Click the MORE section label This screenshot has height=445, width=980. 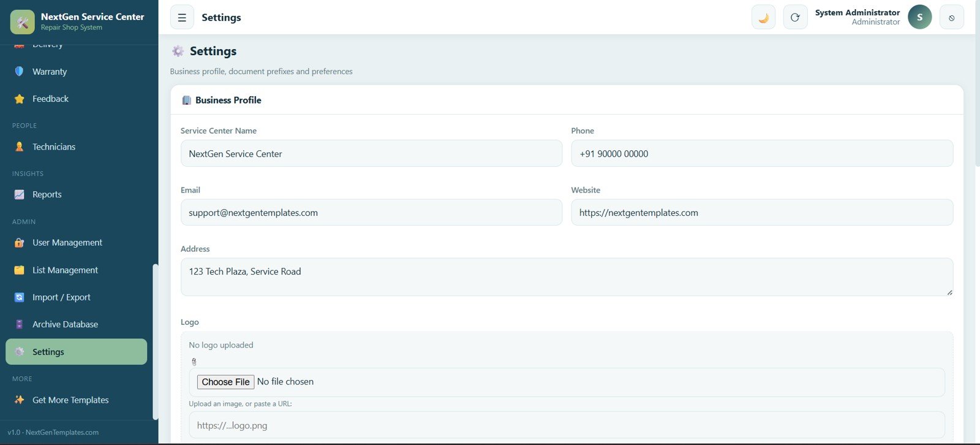coord(22,379)
